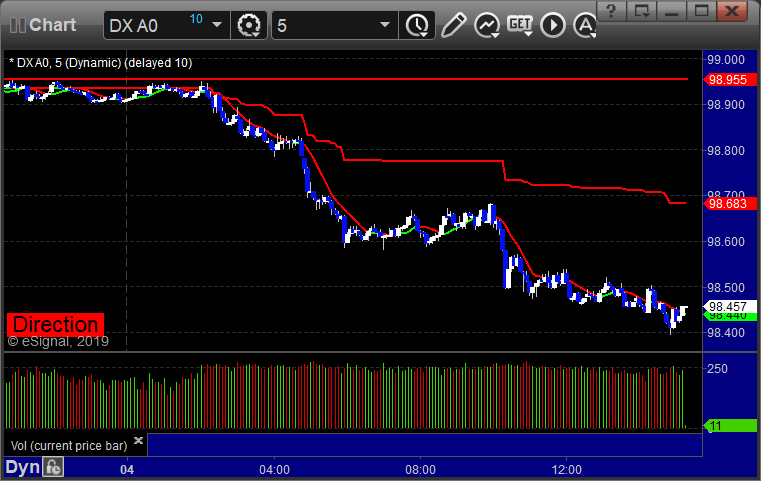This screenshot has height=481, width=761.
Task: Open the help question mark button
Action: [611, 11]
